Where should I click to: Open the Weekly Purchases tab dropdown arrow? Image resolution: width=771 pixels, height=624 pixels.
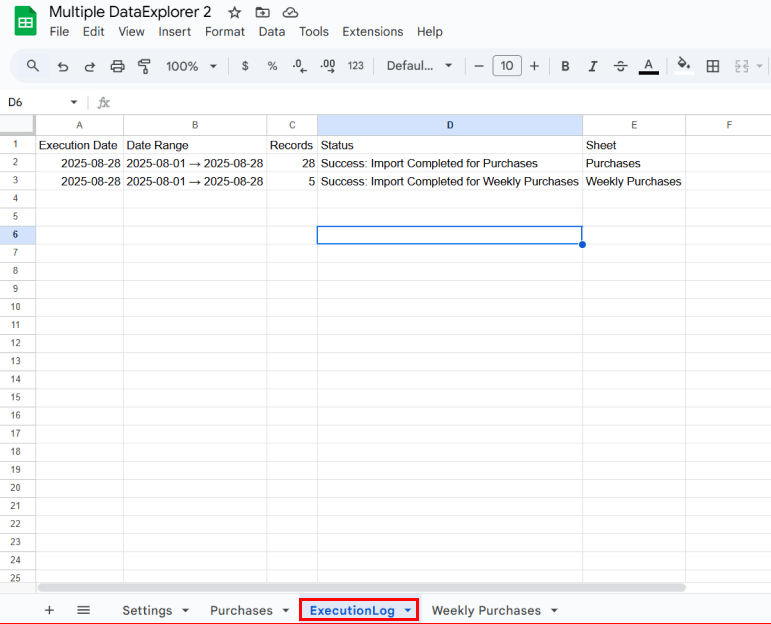pyautogui.click(x=554, y=610)
